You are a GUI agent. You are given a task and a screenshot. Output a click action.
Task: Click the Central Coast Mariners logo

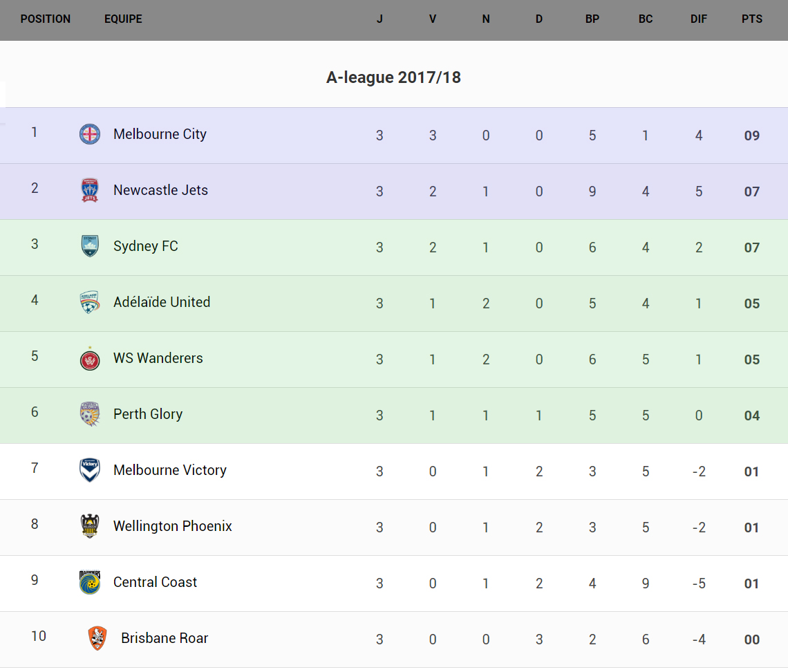[x=90, y=582]
